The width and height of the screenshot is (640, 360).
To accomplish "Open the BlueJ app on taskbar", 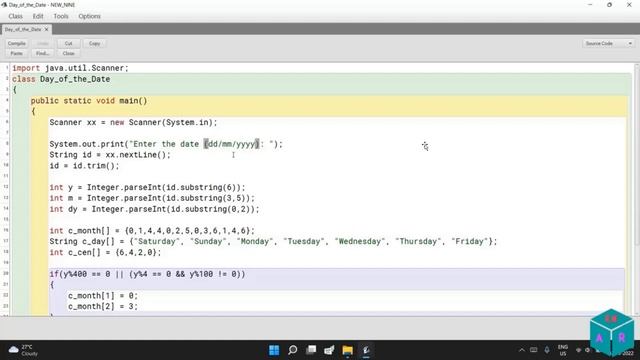I will click(366, 350).
